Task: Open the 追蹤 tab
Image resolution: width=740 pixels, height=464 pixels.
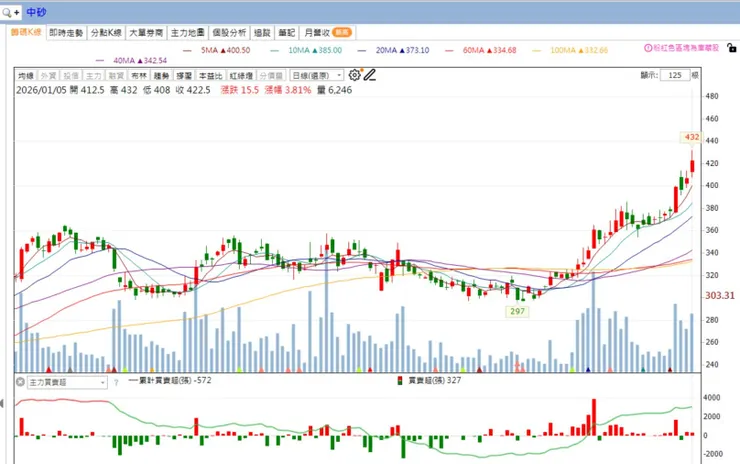Action: click(262, 33)
